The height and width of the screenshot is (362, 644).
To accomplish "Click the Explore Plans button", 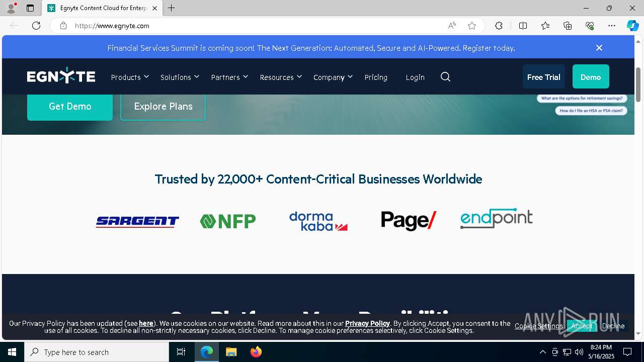I will coord(163,107).
